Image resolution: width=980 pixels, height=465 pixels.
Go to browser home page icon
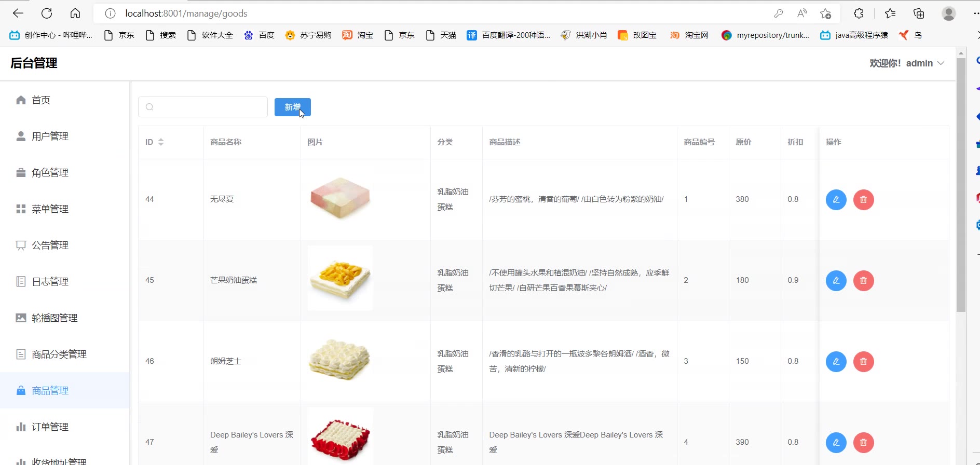click(x=75, y=13)
